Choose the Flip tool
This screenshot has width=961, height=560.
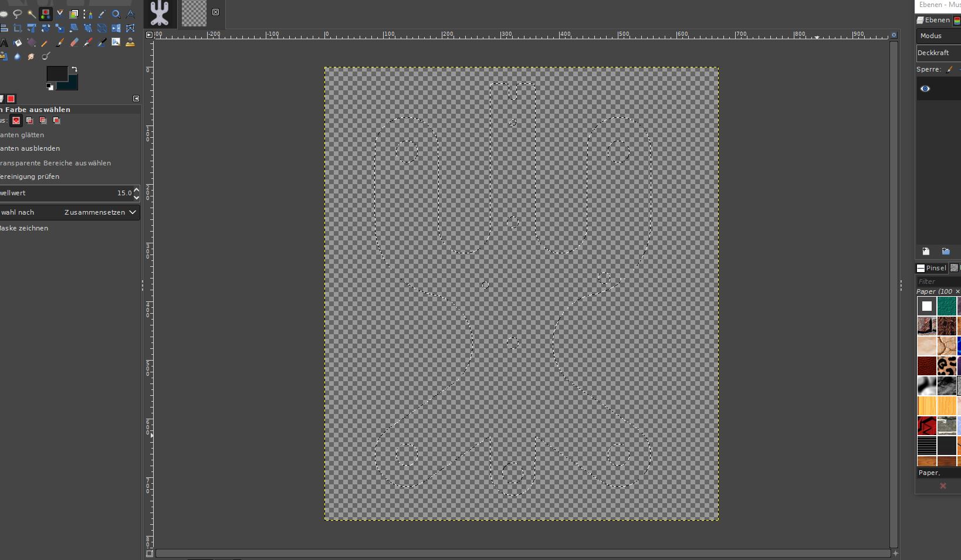116,28
